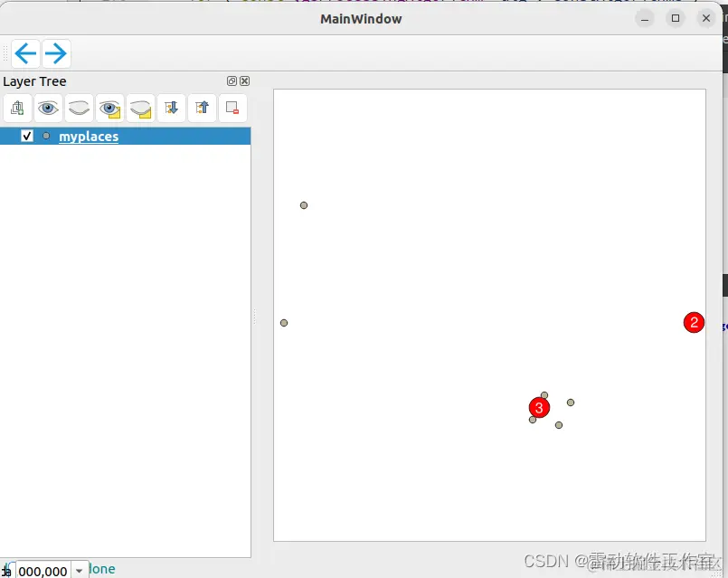The height and width of the screenshot is (578, 728).
Task: Click the Add Group icon in Layer Tree
Action: [18, 108]
